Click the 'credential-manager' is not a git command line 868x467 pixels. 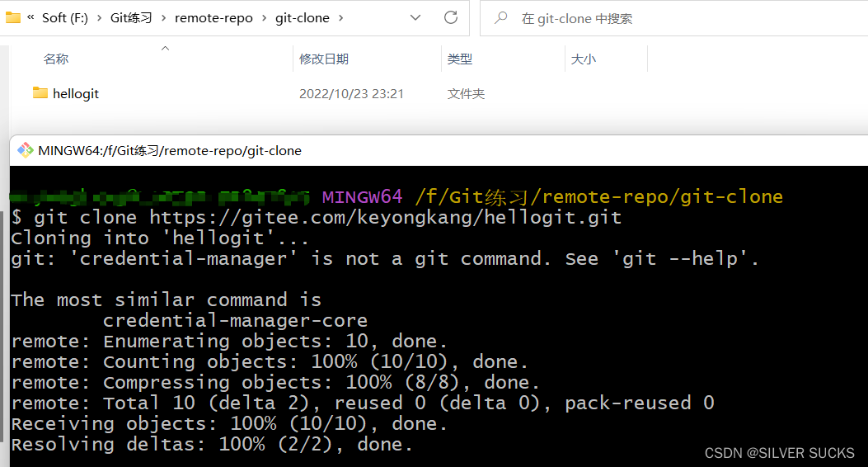coord(385,259)
